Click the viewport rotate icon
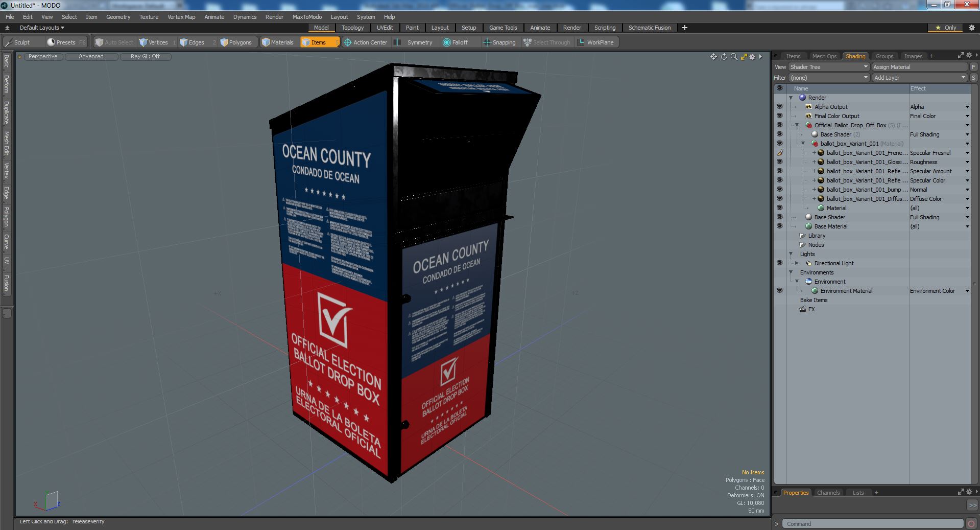Screen dimensions: 980x530 click(724, 57)
